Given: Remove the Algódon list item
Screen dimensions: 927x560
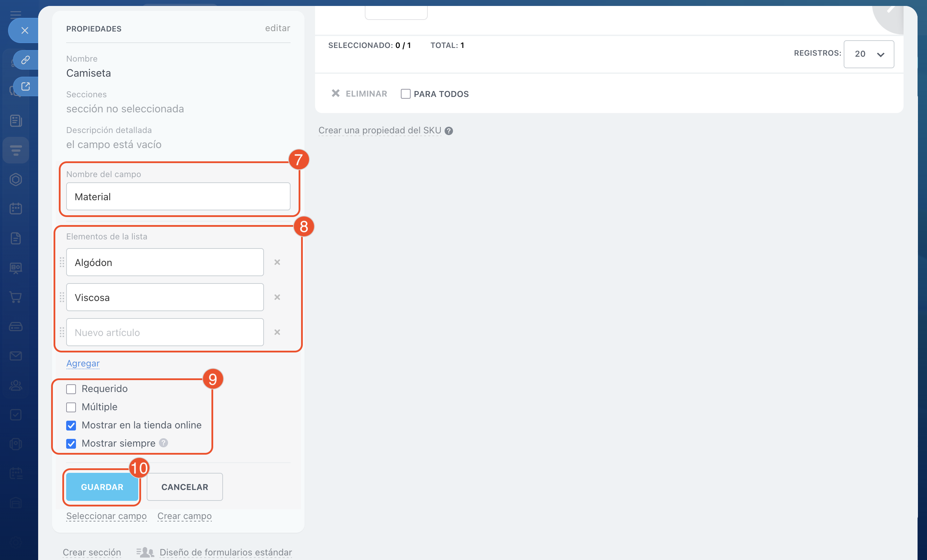Looking at the screenshot, I should coord(277,262).
